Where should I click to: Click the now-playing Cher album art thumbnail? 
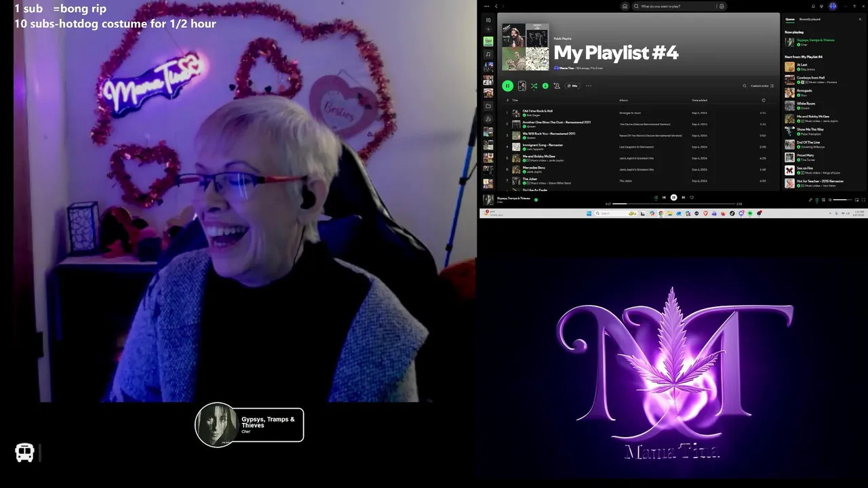point(488,200)
